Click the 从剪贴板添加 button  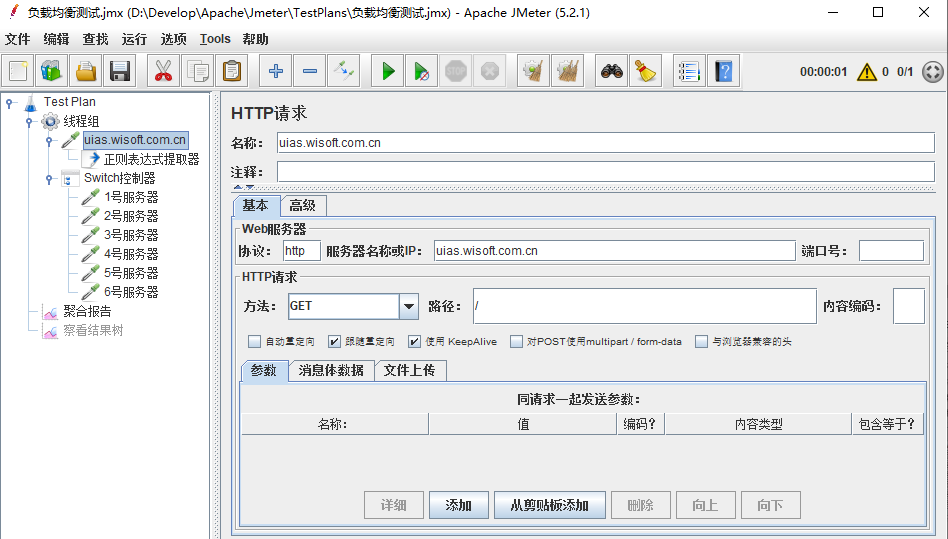[550, 505]
